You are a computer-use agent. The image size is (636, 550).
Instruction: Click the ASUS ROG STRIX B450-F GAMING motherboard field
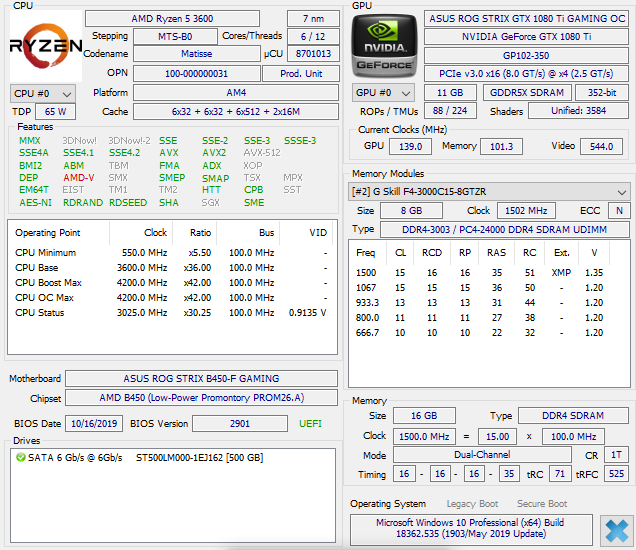pyautogui.click(x=201, y=379)
